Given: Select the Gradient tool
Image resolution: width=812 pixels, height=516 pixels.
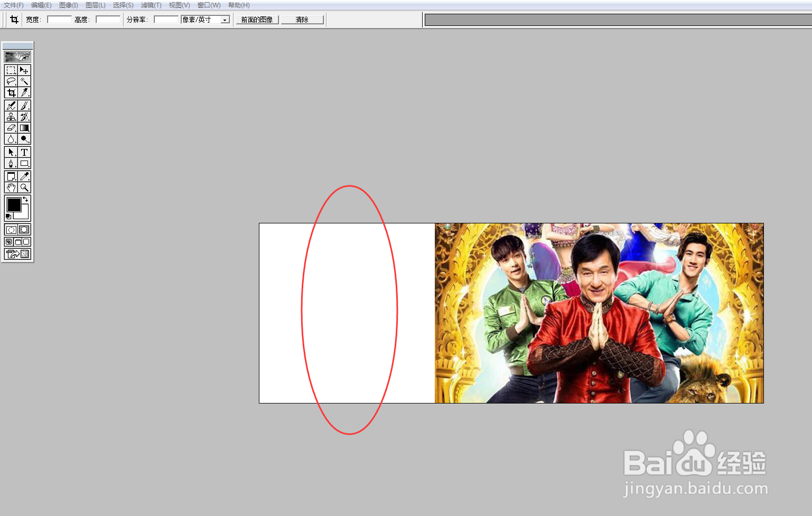Looking at the screenshot, I should coord(24,128).
